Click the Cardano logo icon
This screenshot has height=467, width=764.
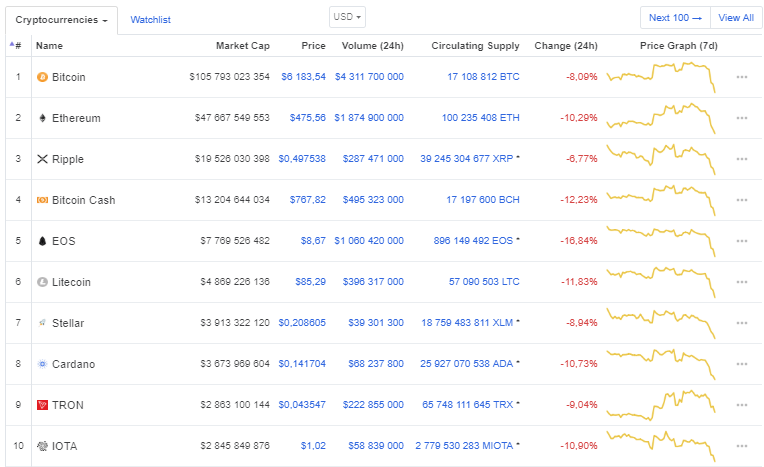tap(42, 364)
